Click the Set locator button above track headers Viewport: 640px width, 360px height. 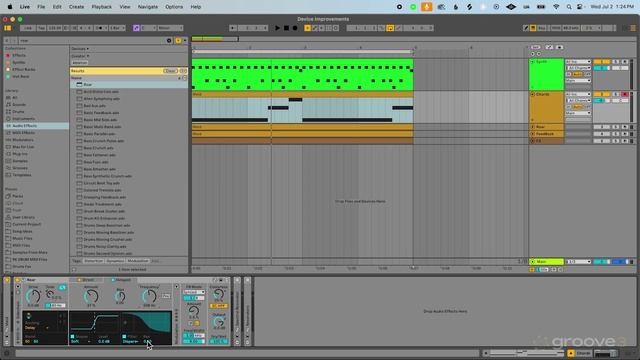point(536,47)
